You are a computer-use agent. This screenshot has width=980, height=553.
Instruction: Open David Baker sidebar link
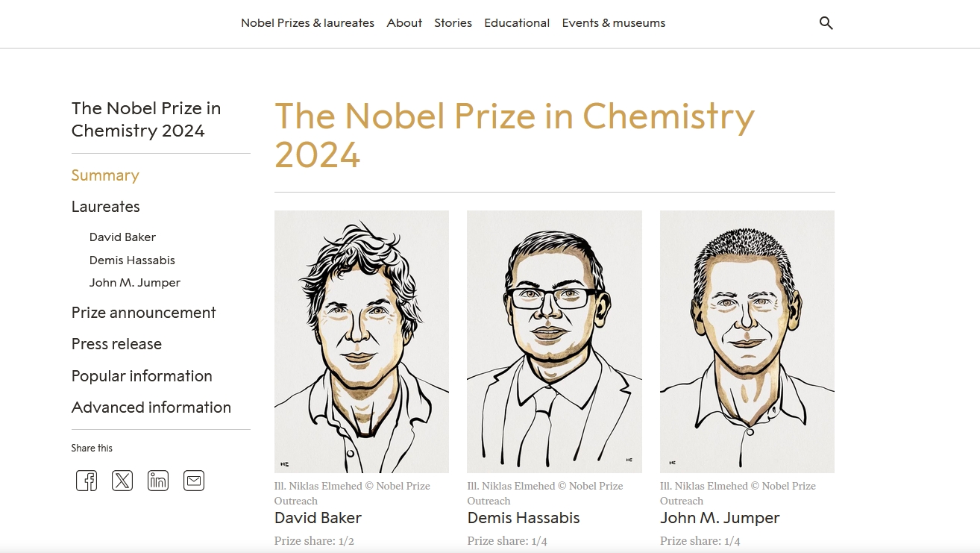pos(122,237)
